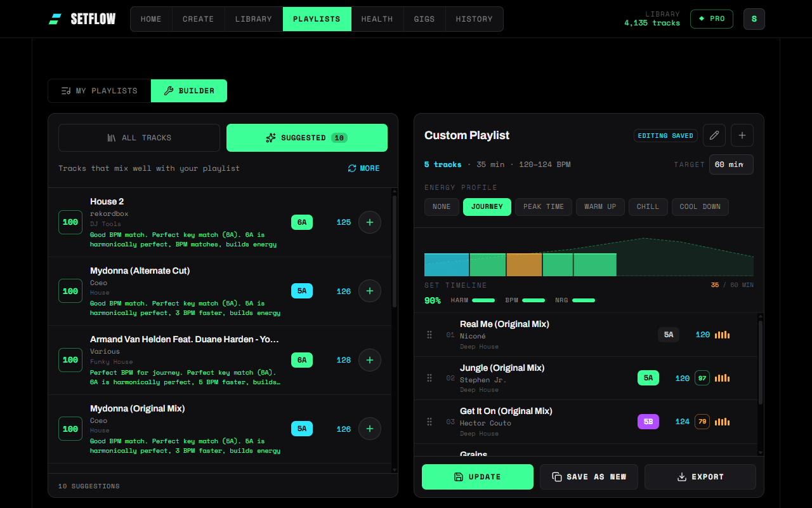Click the 6A key badge of House 2

click(x=302, y=222)
